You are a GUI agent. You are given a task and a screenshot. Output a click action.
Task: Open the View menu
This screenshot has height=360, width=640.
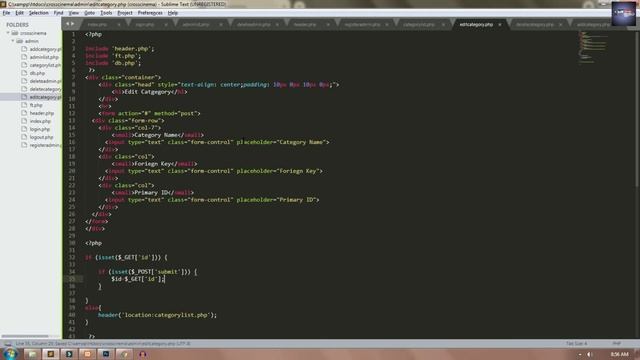(73, 13)
